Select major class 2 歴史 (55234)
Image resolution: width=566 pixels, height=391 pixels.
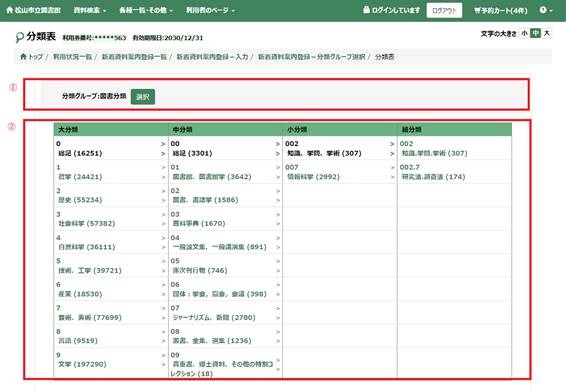click(x=111, y=195)
